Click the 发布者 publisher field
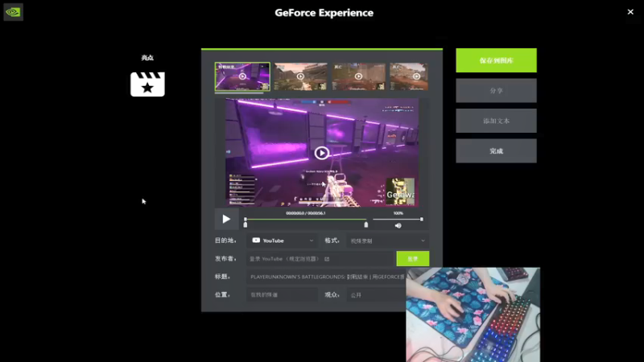 [x=320, y=259]
